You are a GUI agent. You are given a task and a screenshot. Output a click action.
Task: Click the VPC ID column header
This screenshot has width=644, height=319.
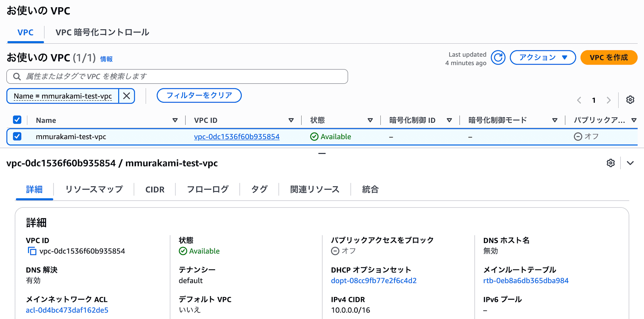(x=206, y=120)
